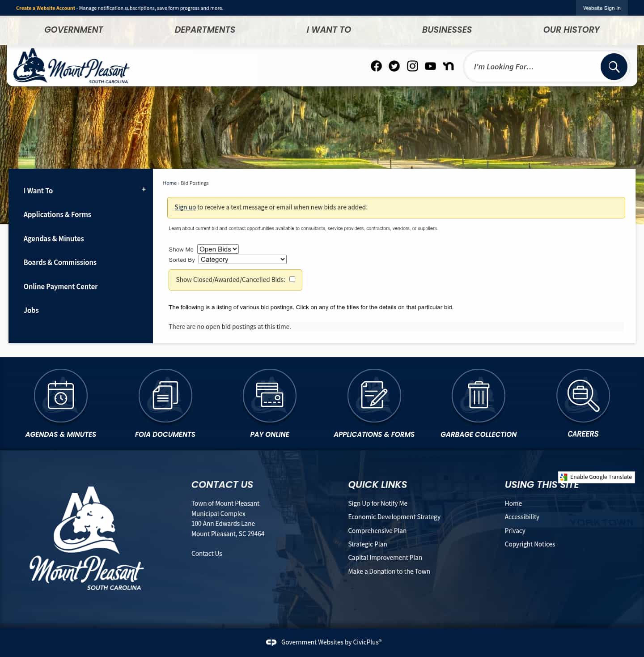This screenshot has width=644, height=657.
Task: Check Show Closed/Awarded/Cancelled Bids
Action: point(292,279)
